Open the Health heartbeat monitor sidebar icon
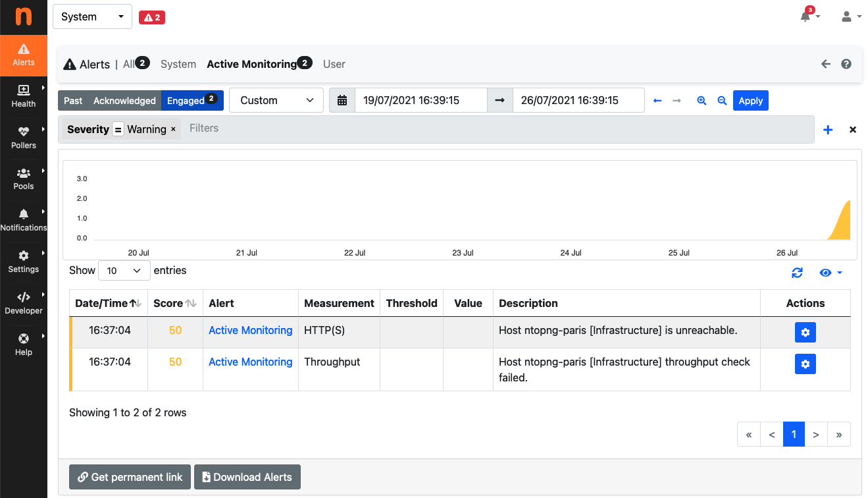This screenshot has width=868, height=498. pos(24,90)
